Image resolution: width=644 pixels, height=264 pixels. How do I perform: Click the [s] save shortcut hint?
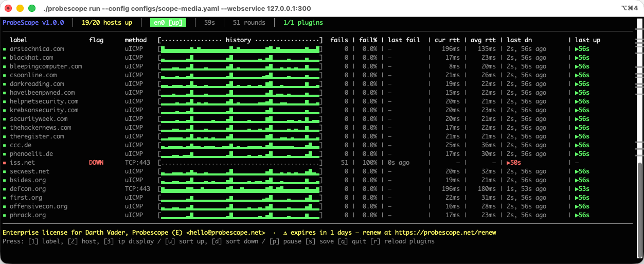(x=319, y=241)
